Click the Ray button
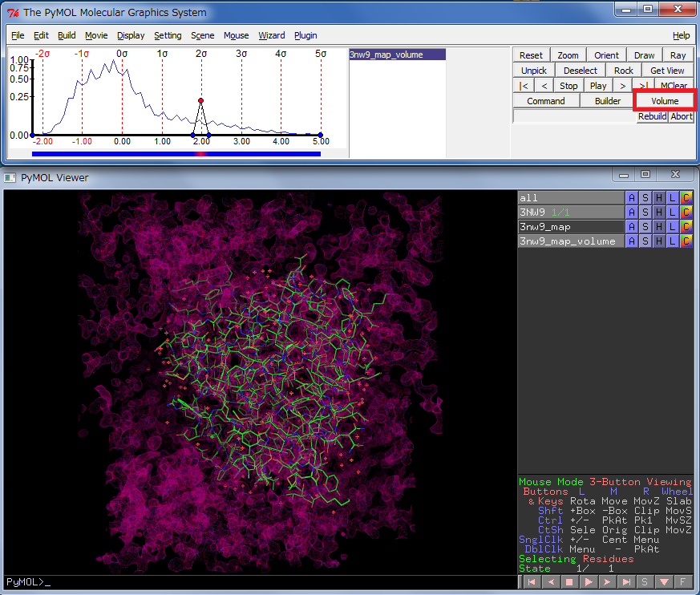The width and height of the screenshot is (700, 595). [x=678, y=55]
